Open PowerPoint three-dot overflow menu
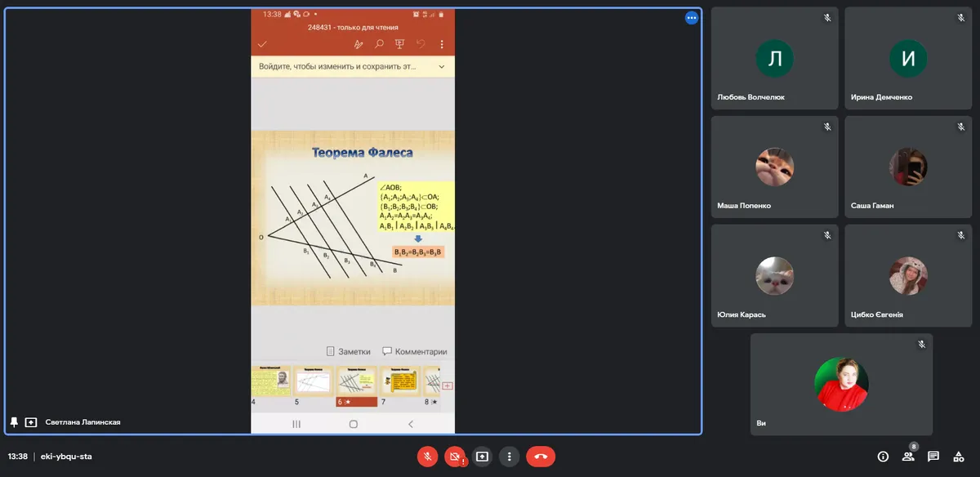Screen dimensions: 980x477 [x=442, y=44]
